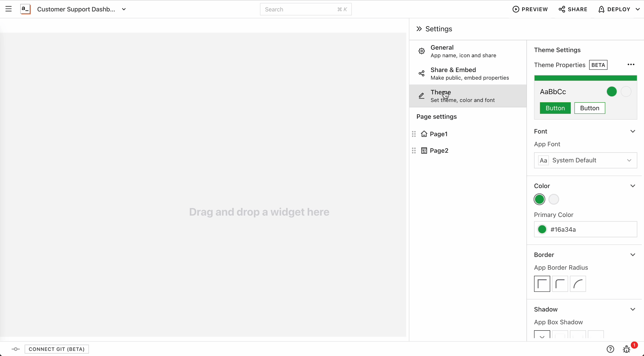Open help question-mark icon
Viewport: 644px width, 356px height.
[610, 349]
